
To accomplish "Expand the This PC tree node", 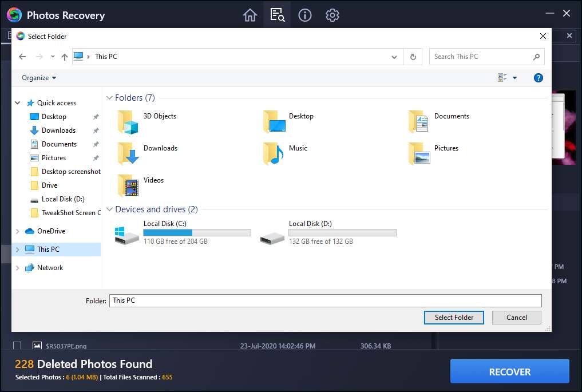I will [17, 250].
